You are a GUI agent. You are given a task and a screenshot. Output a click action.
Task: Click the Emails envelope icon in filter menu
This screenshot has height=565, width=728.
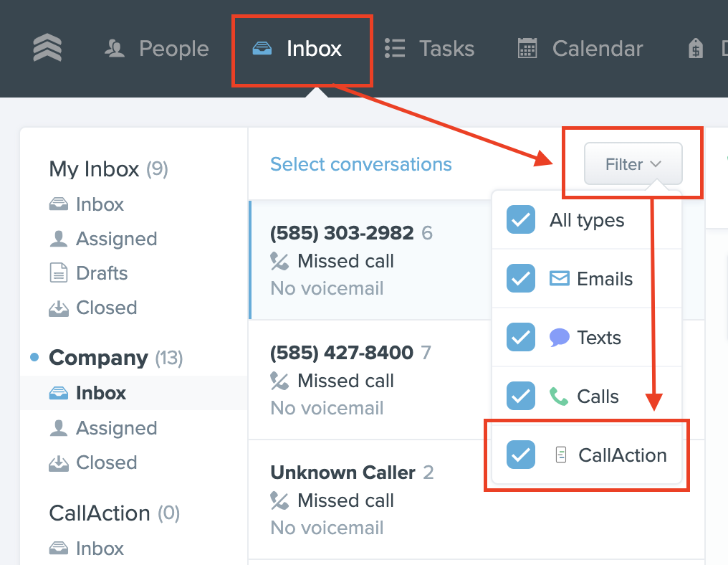point(560,278)
